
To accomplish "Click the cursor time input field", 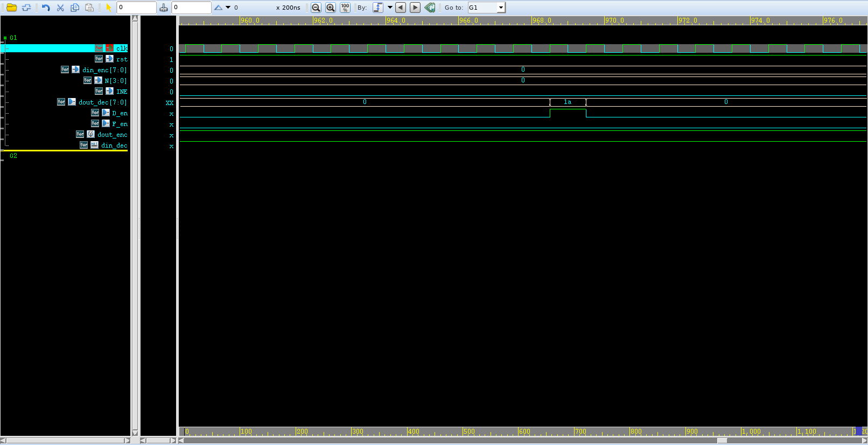I will [x=137, y=8].
